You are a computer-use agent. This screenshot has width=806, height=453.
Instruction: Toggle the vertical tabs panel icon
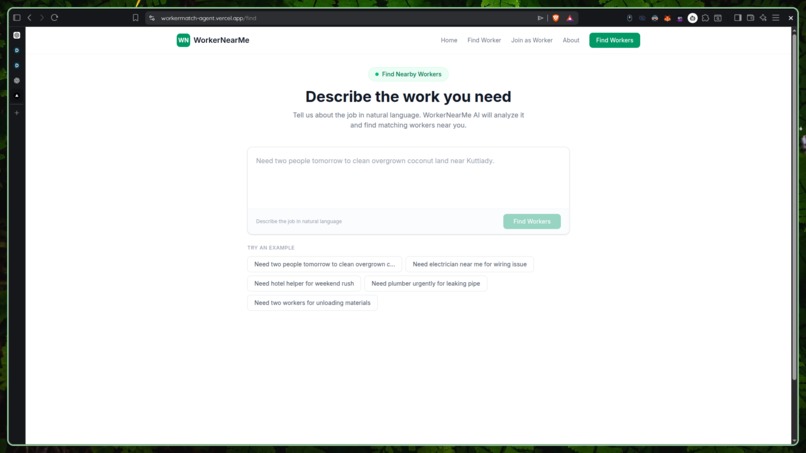coord(16,17)
